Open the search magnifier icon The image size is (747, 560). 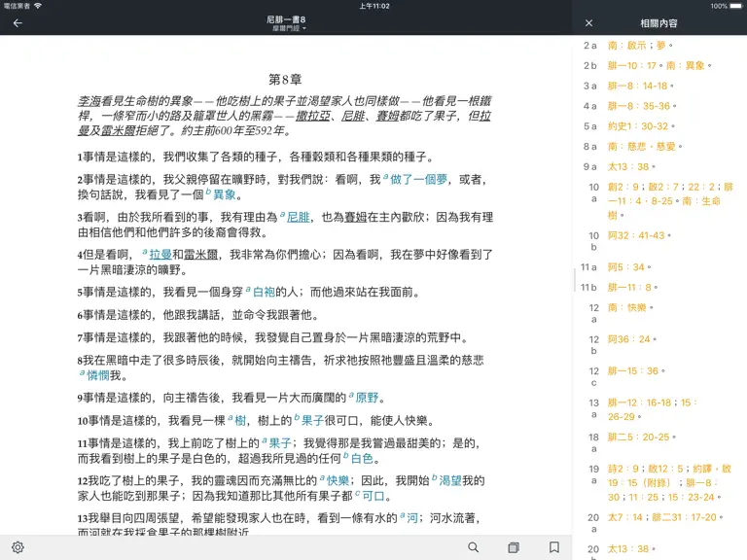click(x=473, y=547)
